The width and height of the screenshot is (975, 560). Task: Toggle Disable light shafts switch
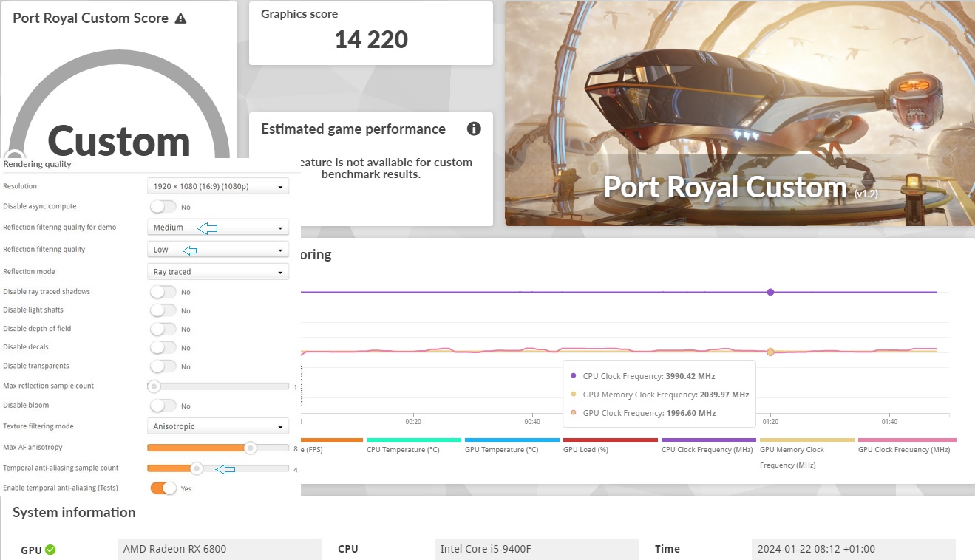[x=163, y=310]
